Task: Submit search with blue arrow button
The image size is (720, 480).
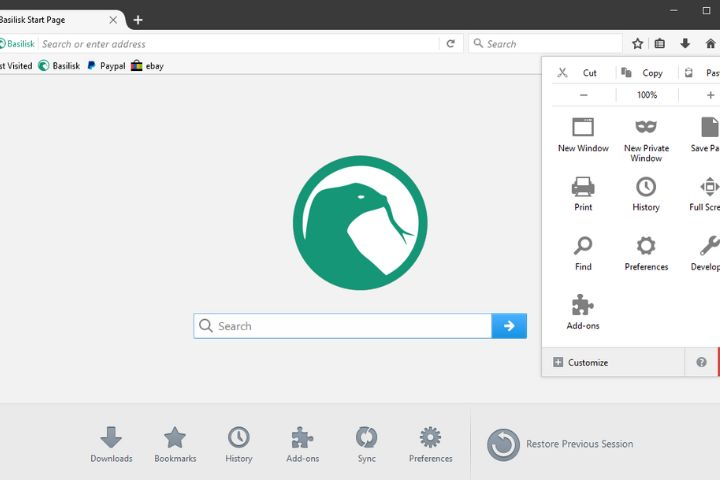Action: point(509,326)
